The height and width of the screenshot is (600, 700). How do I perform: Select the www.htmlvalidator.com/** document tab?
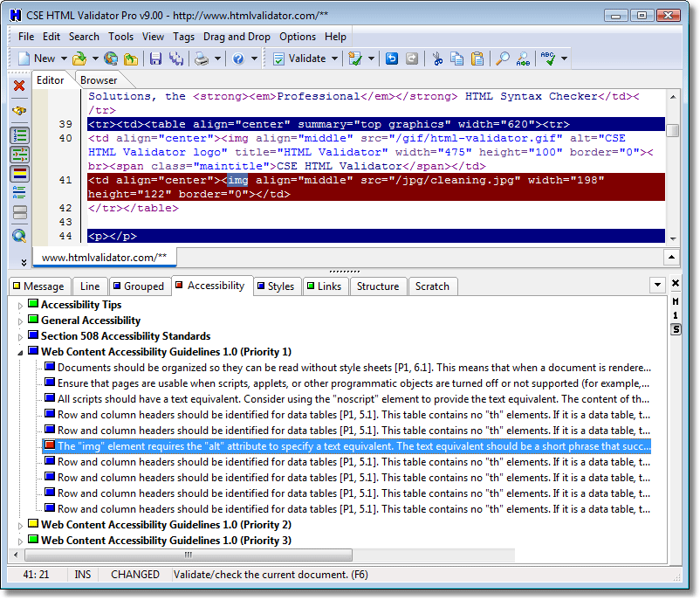coord(105,258)
